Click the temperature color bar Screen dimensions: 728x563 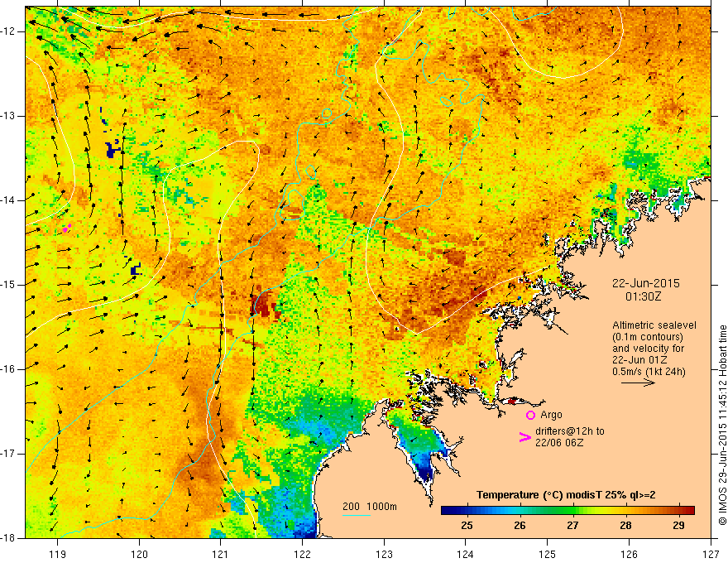(x=568, y=510)
